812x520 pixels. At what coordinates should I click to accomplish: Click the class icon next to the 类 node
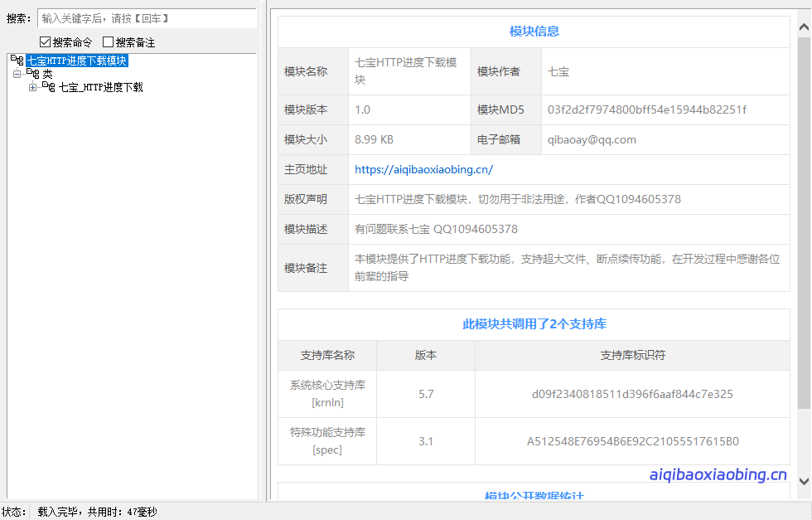coord(34,73)
